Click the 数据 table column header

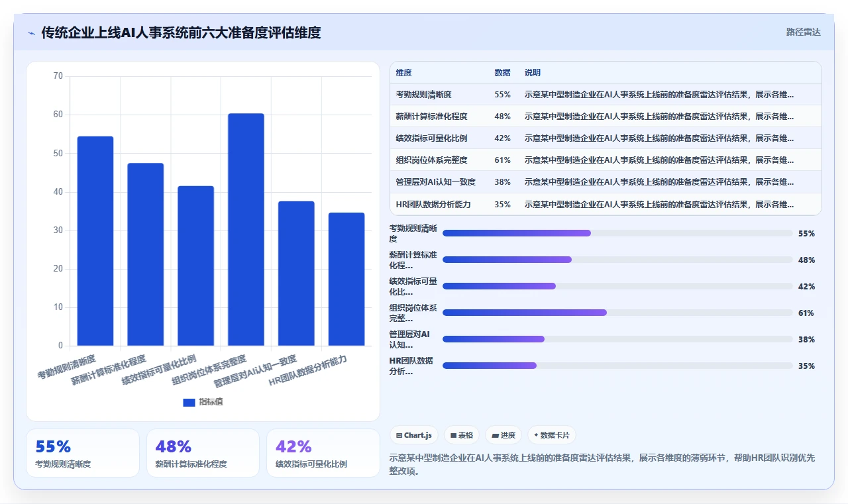[x=502, y=73]
